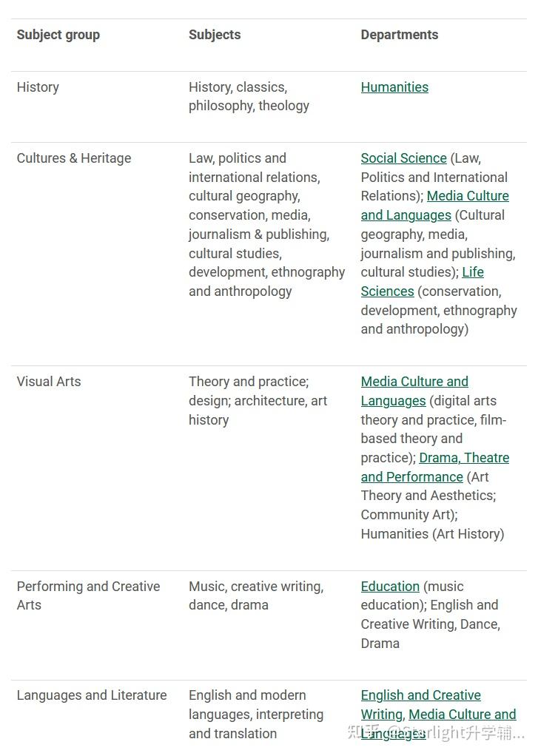Viewport: 538px width, 756px height.
Task: Click the Subject group column header
Action: coord(58,35)
